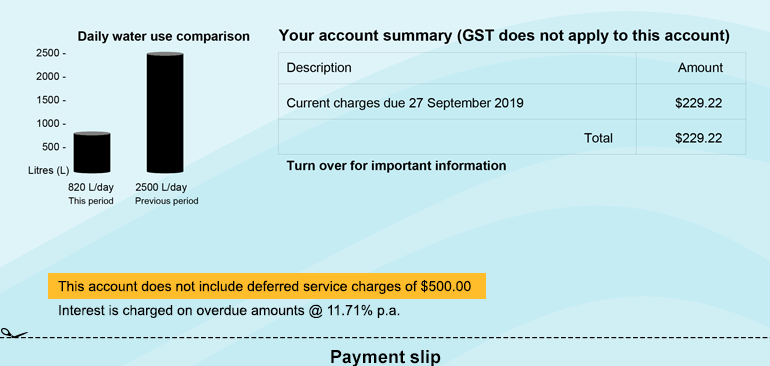Select the 2500 L/day previous period bar
The width and height of the screenshot is (770, 366).
[x=165, y=113]
